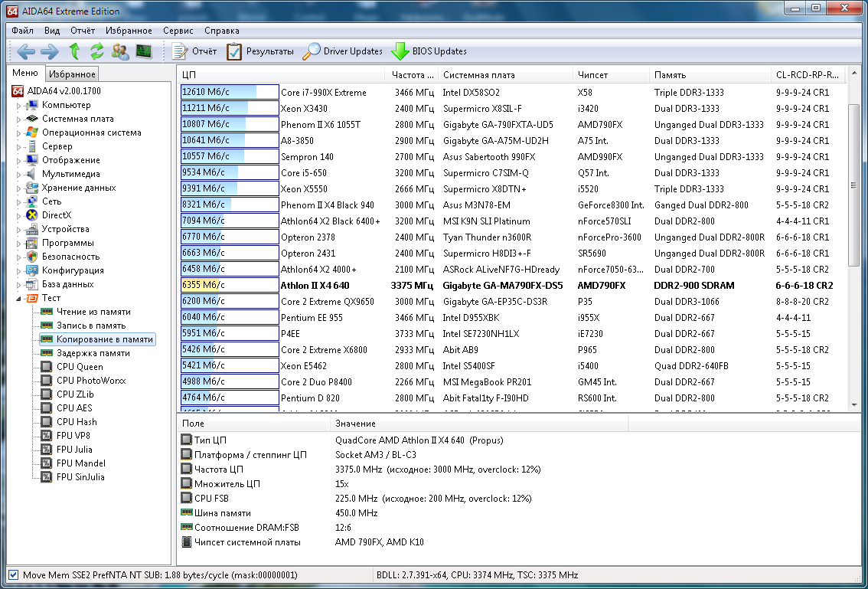Image resolution: width=868 pixels, height=589 pixels.
Task: Click the Устройства tree icon
Action: tap(32, 229)
